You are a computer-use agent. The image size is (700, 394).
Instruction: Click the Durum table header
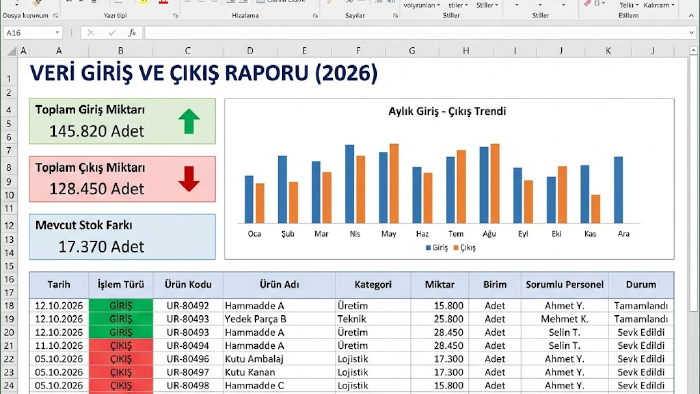click(641, 285)
